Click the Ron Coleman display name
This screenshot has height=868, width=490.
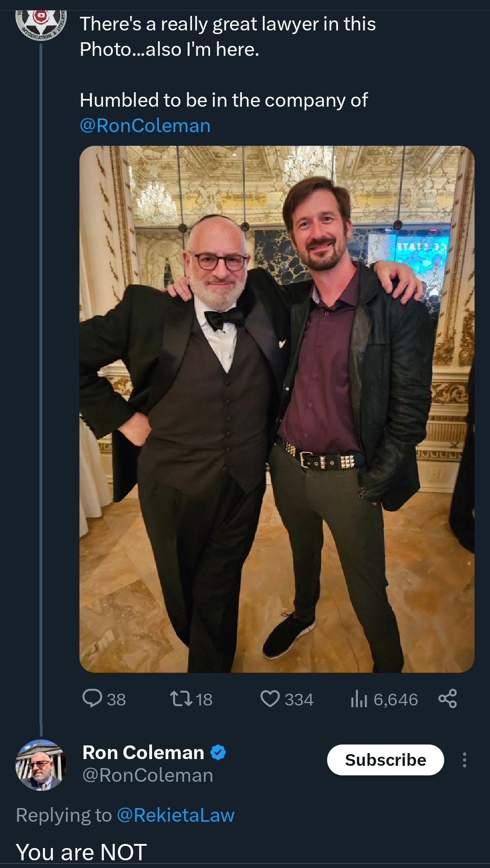[143, 753]
